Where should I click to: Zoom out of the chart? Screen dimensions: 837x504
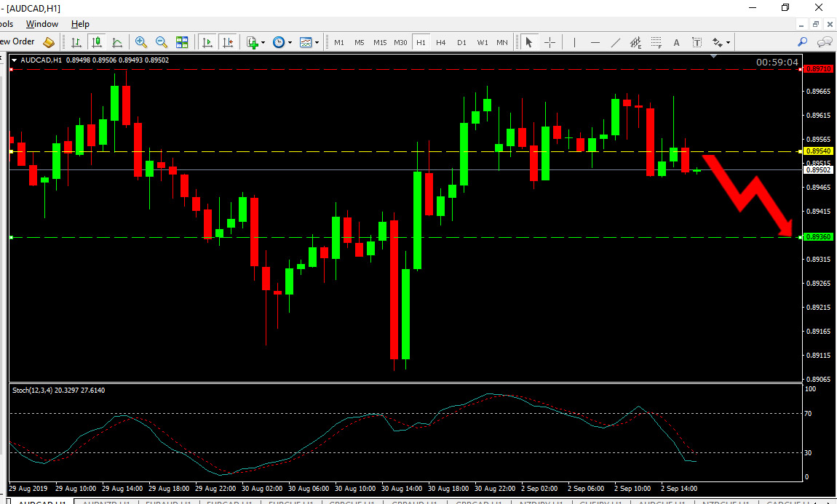click(161, 42)
